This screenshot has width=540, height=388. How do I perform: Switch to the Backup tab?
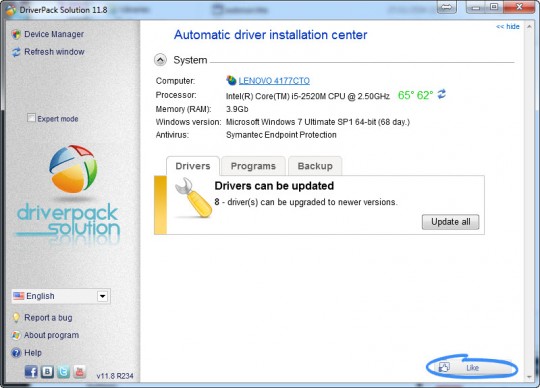[315, 166]
